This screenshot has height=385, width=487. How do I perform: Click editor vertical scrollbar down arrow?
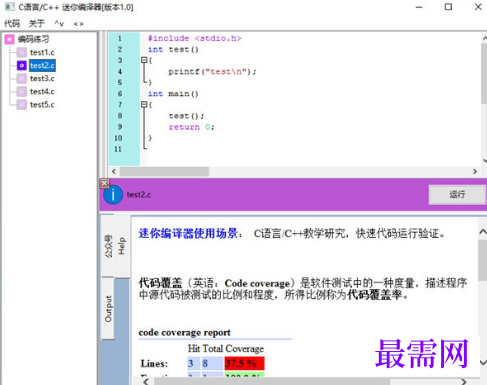tap(484, 160)
